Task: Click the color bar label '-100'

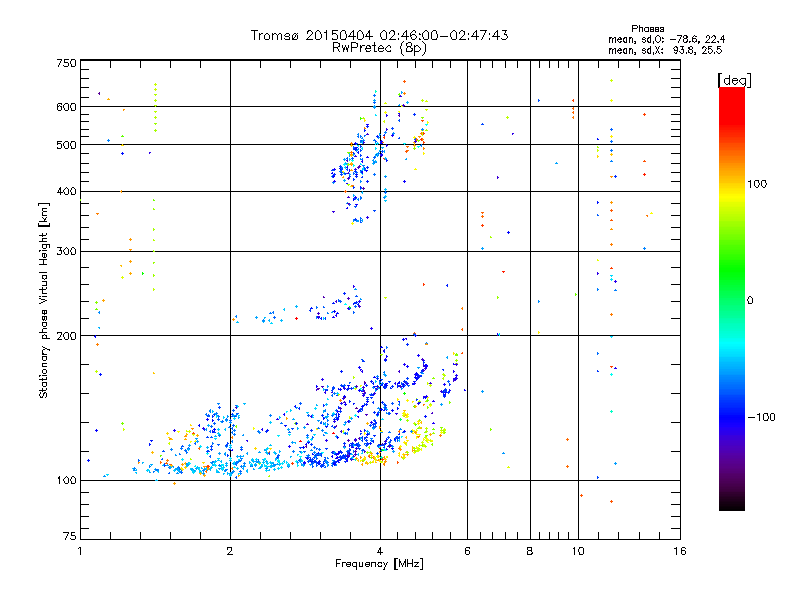Action: pyautogui.click(x=762, y=417)
